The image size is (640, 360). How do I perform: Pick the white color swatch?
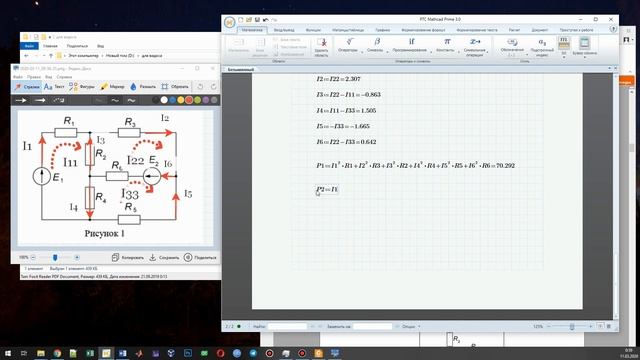pos(164,100)
